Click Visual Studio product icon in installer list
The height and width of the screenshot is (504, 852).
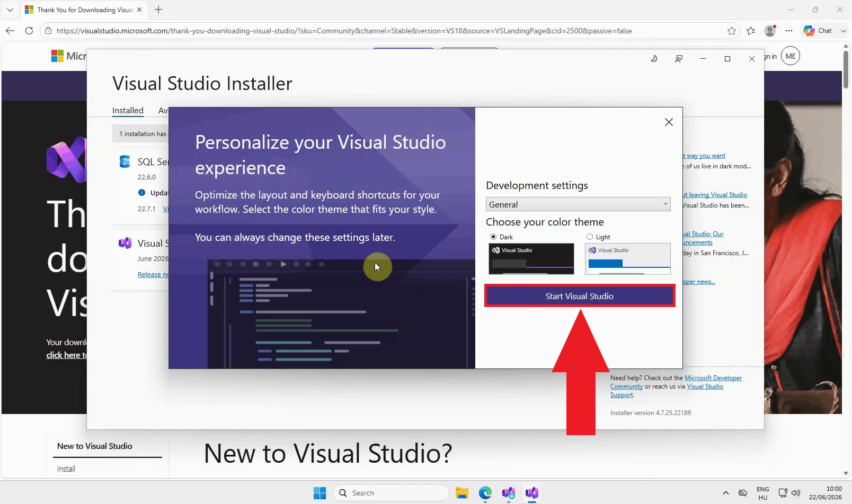125,243
